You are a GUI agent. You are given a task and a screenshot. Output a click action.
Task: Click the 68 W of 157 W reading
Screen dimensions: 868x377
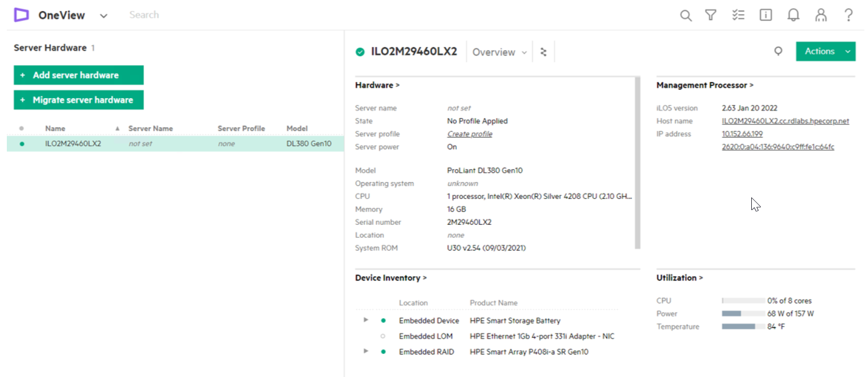pos(790,313)
